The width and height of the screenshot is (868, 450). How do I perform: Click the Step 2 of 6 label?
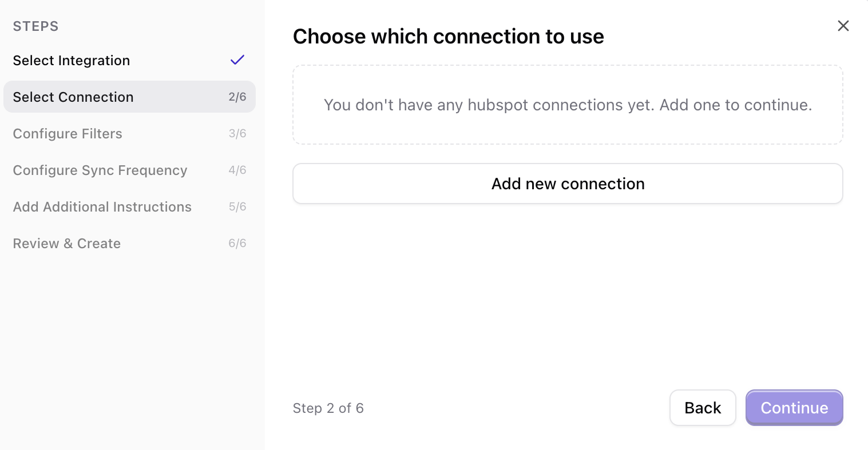click(328, 408)
